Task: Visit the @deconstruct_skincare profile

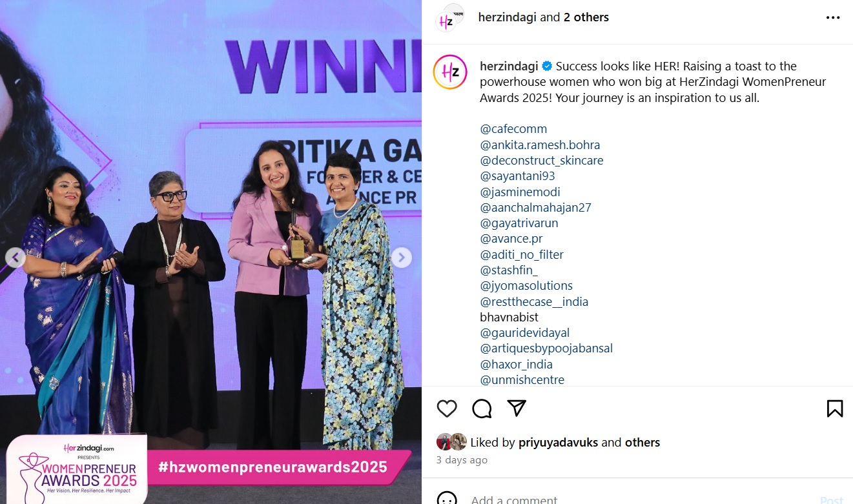Action: (x=542, y=161)
